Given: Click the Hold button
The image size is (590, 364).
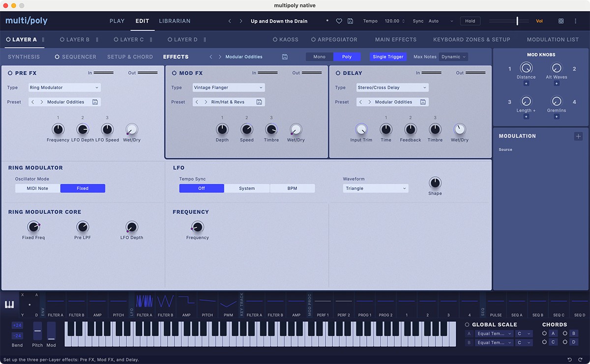Looking at the screenshot, I should [x=470, y=21].
